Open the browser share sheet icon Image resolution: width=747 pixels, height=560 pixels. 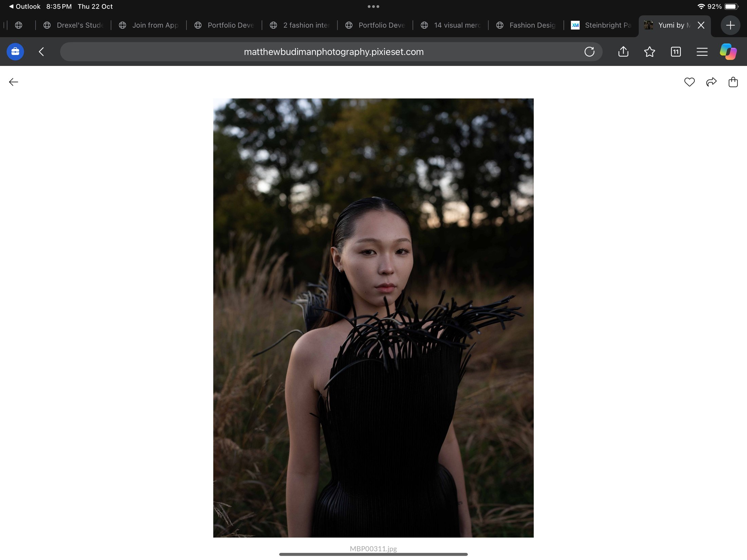(623, 52)
